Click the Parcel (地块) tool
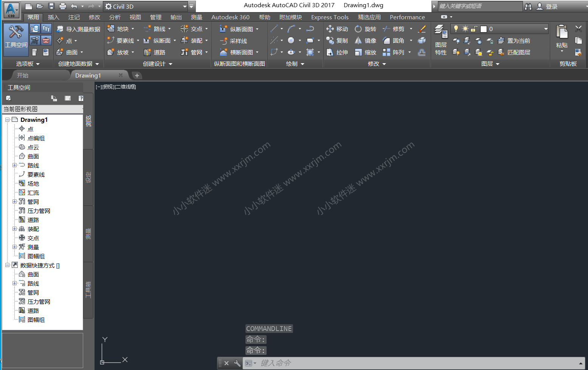The height and width of the screenshot is (370, 588). 118,29
